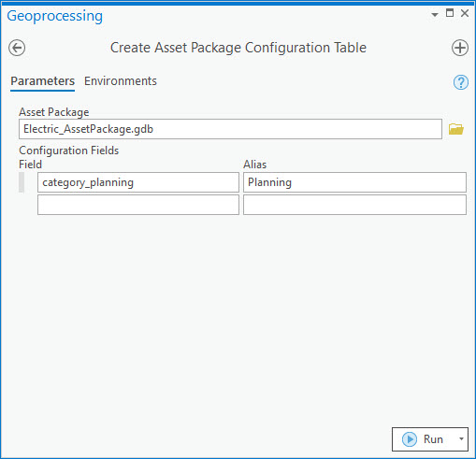The width and height of the screenshot is (476, 459).
Task: Click the empty Alias box in second row
Action: tap(354, 205)
